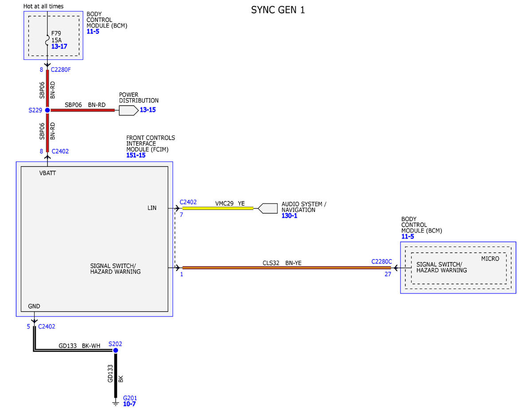Open the 11-5 link under top-left BCM
The width and height of the screenshot is (532, 411).
coord(93,31)
